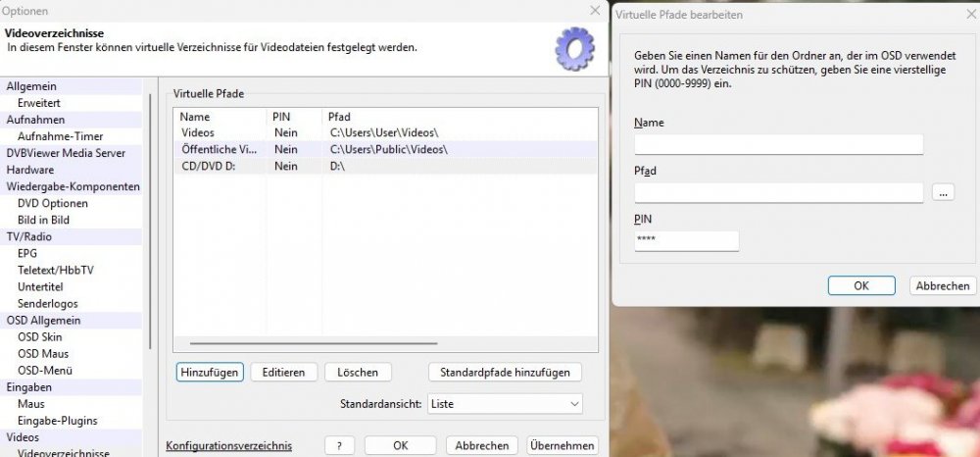Screen dimensions: 980x457
Task: Click Standardpfade hinzufügen button
Action: (x=505, y=372)
